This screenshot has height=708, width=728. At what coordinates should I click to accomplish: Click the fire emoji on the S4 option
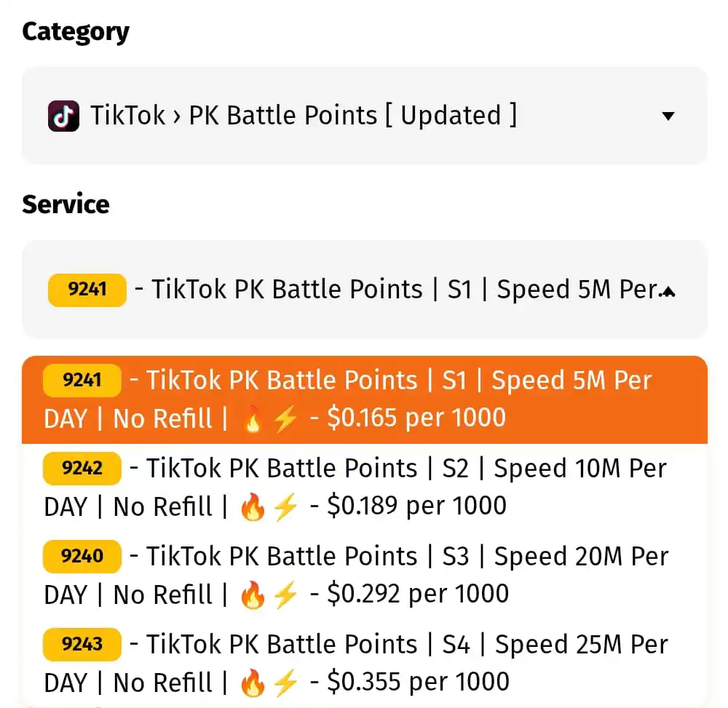pos(253,683)
